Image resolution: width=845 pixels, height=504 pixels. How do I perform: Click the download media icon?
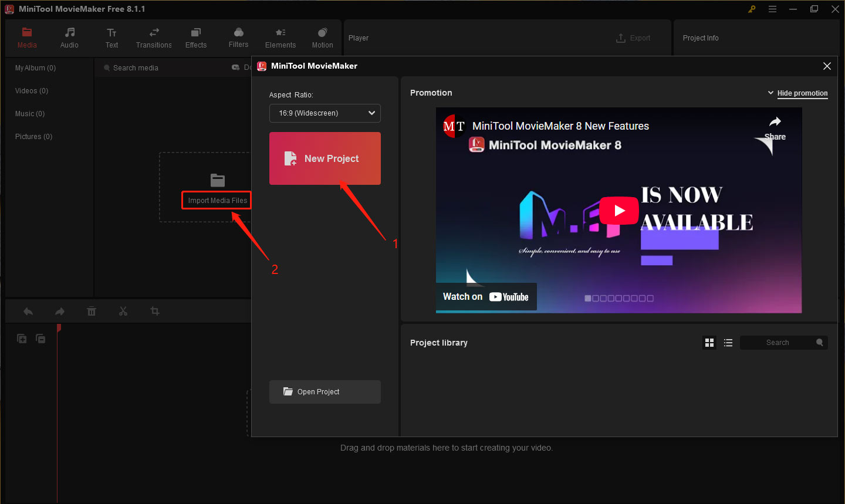pyautogui.click(x=235, y=68)
